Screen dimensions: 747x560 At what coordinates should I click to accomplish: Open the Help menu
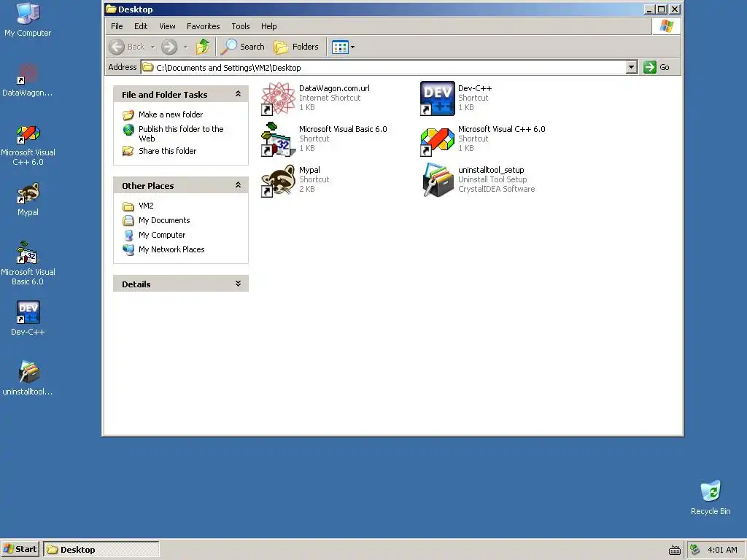pyautogui.click(x=268, y=26)
